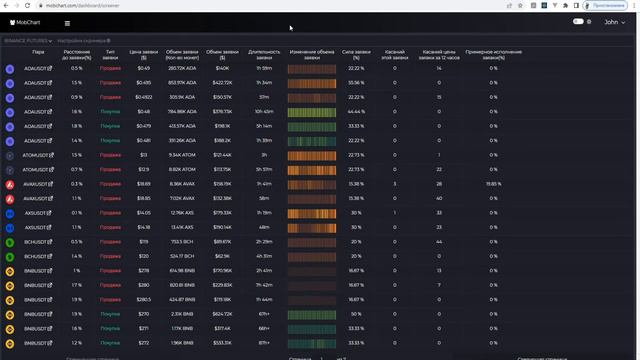Open external link icon for BNBUSDT $270 row
The height and width of the screenshot is (360, 640).
(x=50, y=314)
